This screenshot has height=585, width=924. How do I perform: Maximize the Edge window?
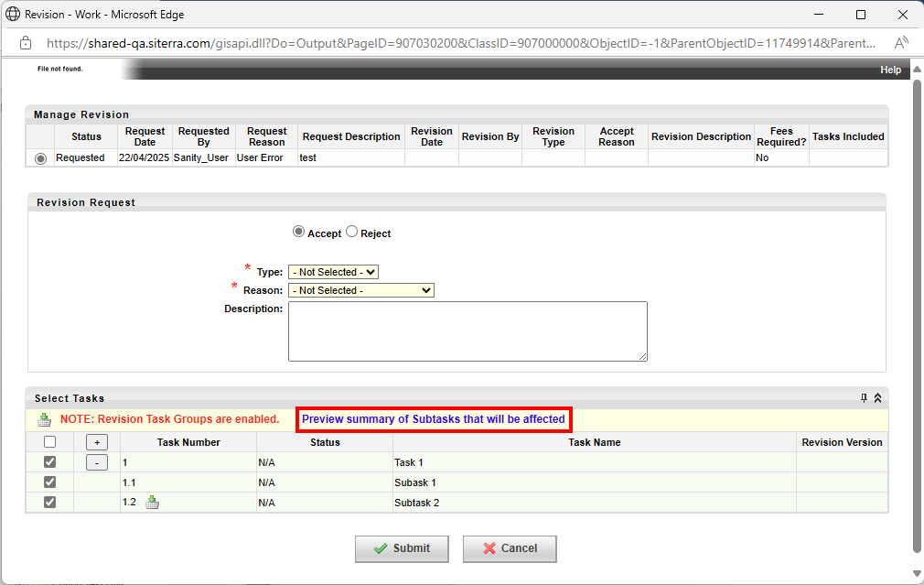[861, 15]
